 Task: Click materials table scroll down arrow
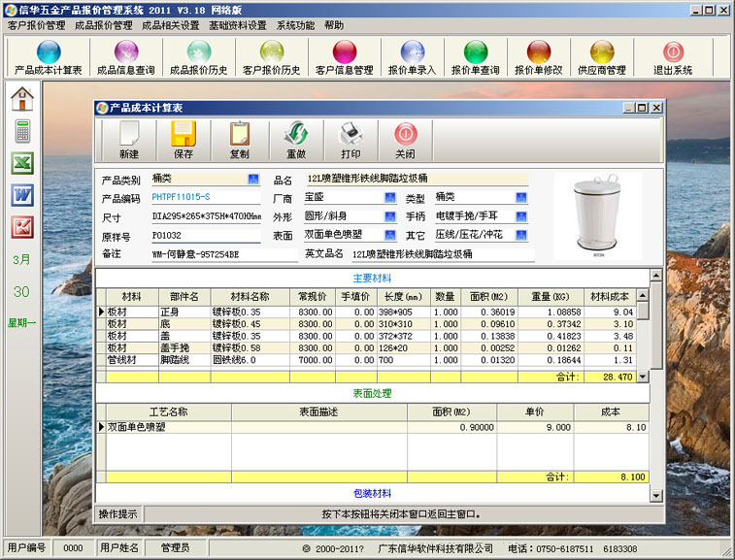click(x=643, y=377)
